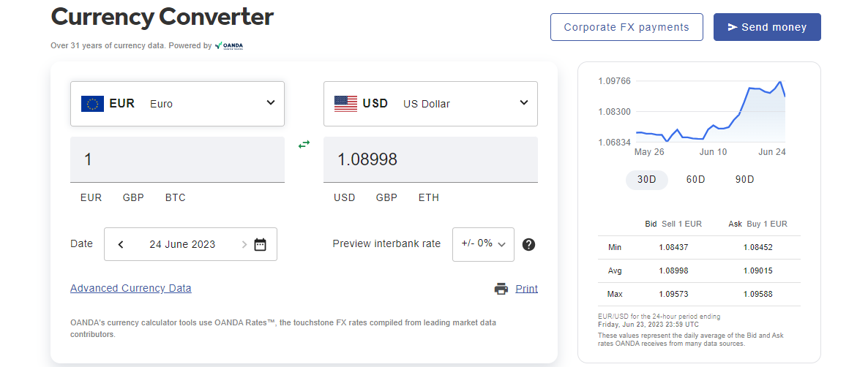
Task: Open the +/- 0% interbank rate dropdown
Action: coord(483,244)
